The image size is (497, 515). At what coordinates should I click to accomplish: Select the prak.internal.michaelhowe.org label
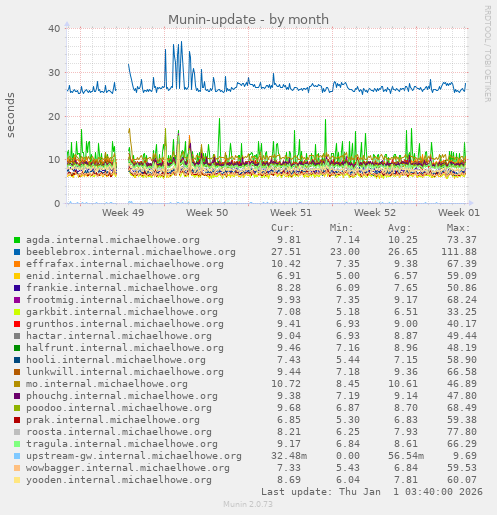pyautogui.click(x=113, y=420)
